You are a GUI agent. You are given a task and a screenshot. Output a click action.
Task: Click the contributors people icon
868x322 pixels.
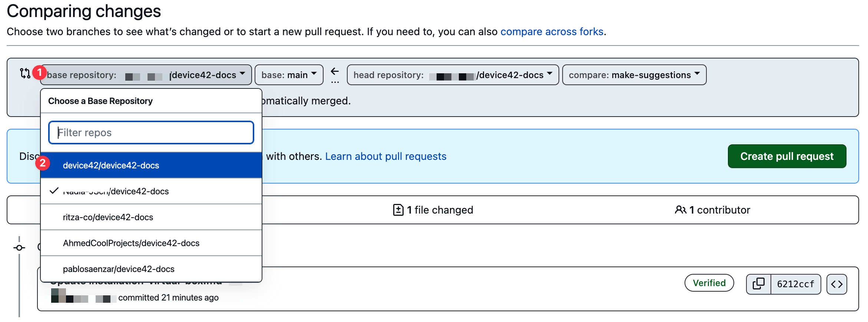click(680, 210)
